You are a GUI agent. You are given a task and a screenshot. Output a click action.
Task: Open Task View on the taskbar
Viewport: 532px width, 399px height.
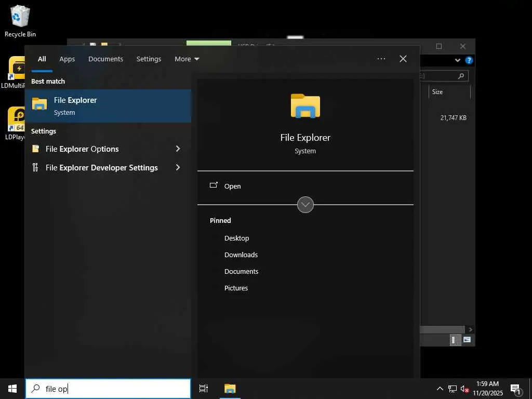204,389
